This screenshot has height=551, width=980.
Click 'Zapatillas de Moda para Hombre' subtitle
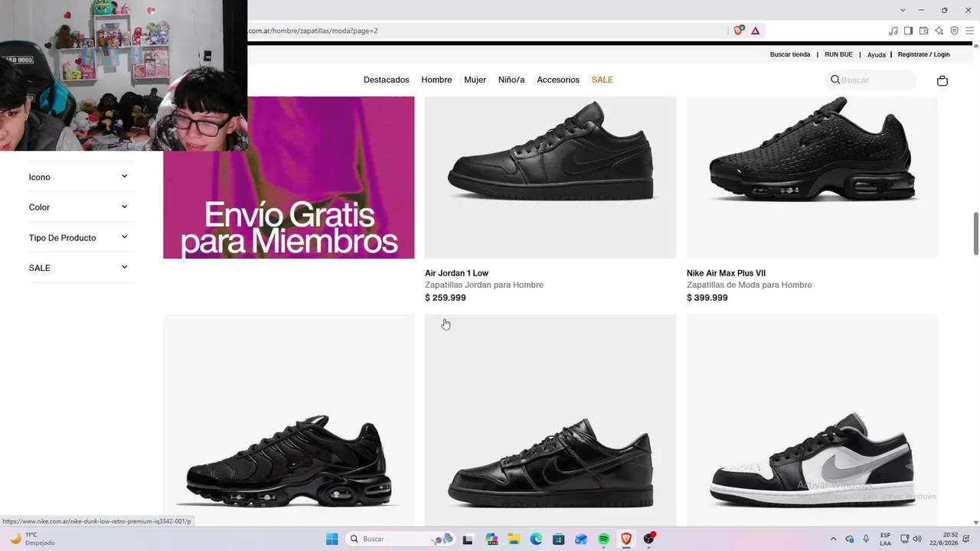pyautogui.click(x=750, y=285)
